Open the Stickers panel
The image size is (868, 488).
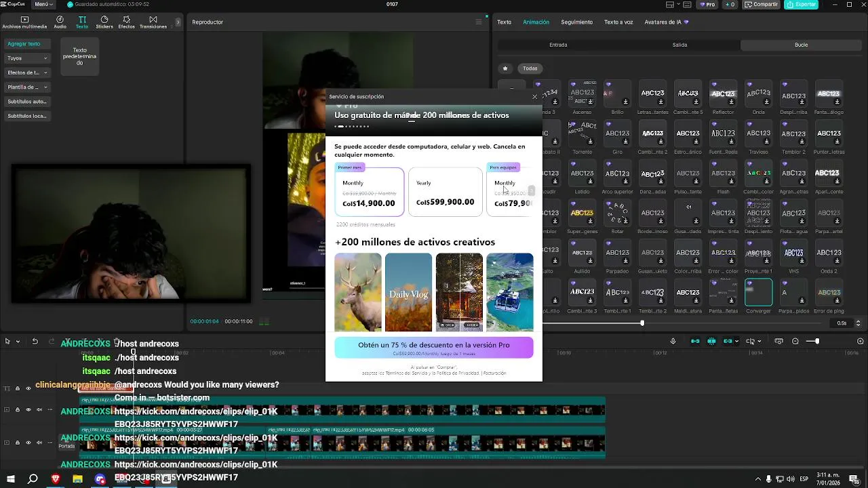tap(104, 22)
